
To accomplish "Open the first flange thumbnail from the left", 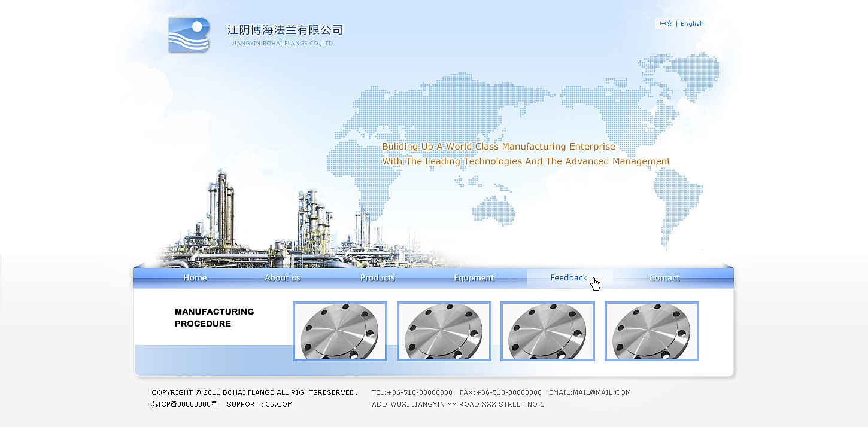I will click(x=340, y=331).
